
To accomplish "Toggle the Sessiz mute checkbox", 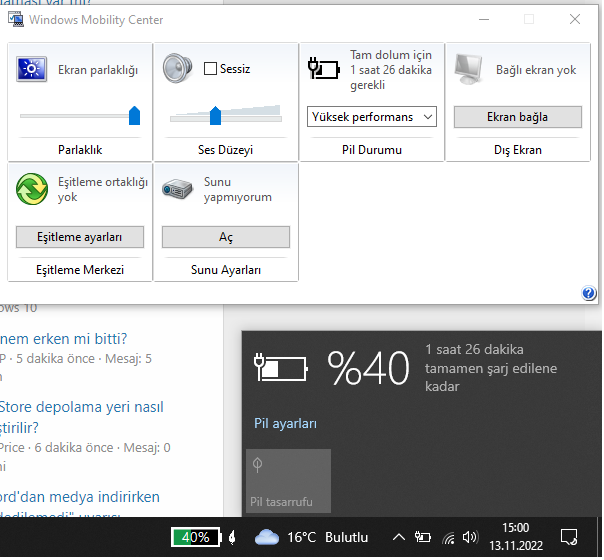I will coord(211,69).
